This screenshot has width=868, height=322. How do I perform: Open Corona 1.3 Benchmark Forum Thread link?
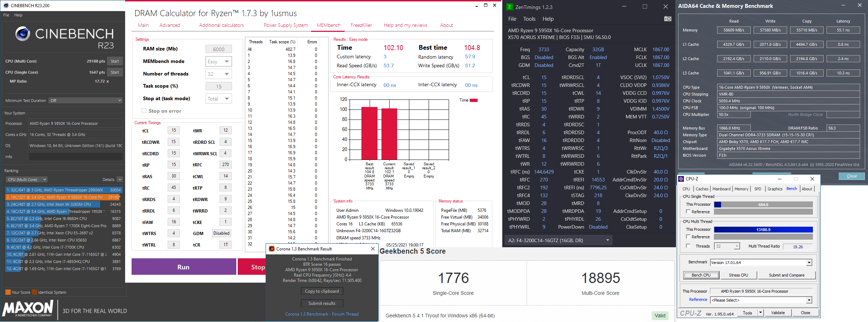[x=322, y=314]
